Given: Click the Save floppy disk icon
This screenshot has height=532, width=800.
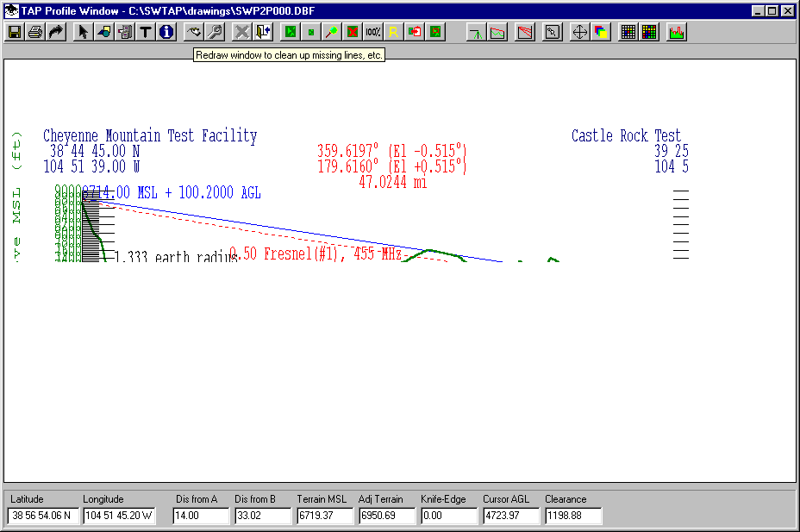Looking at the screenshot, I should click(15, 32).
